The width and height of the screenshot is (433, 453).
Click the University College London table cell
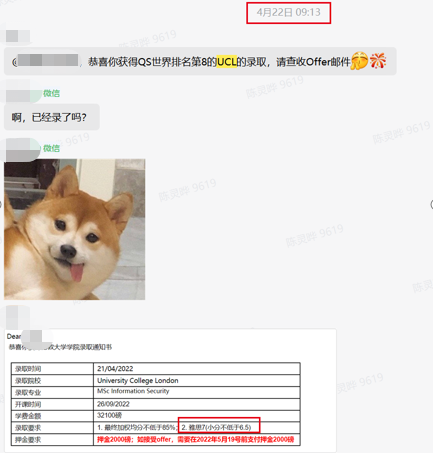197,380
